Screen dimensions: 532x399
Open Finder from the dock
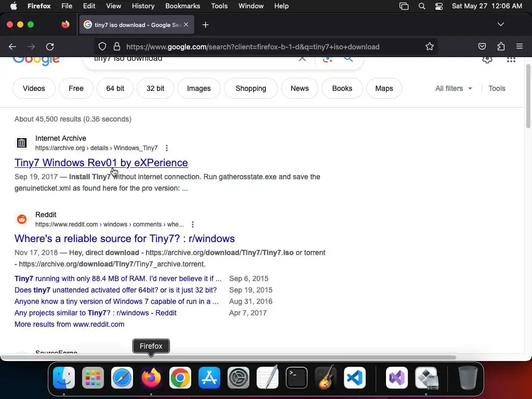pyautogui.click(x=64, y=378)
